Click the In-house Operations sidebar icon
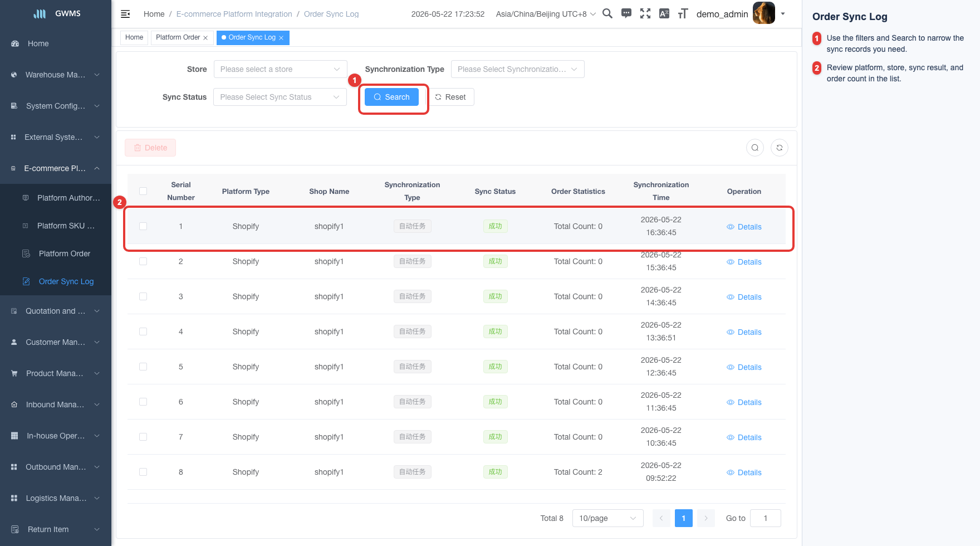This screenshot has height=546, width=980. 14,436
